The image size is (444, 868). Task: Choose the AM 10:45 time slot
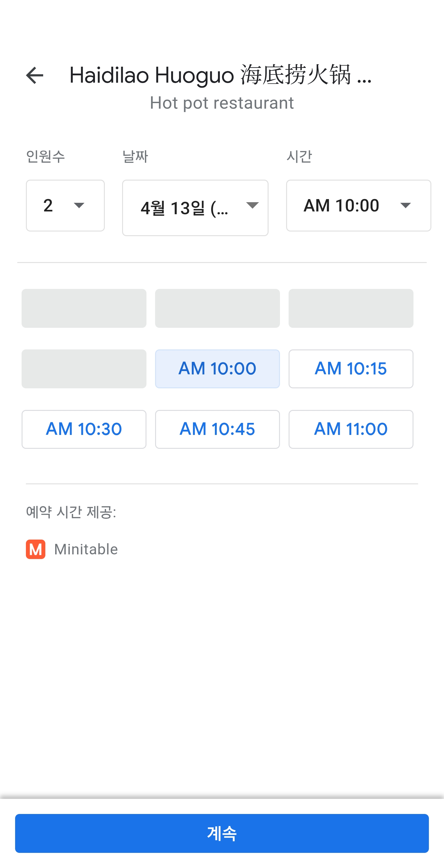pyautogui.click(x=217, y=429)
